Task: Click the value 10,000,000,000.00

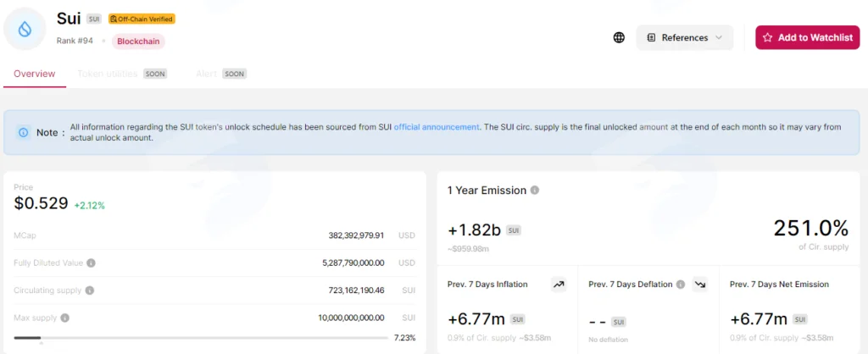Action: point(351,318)
